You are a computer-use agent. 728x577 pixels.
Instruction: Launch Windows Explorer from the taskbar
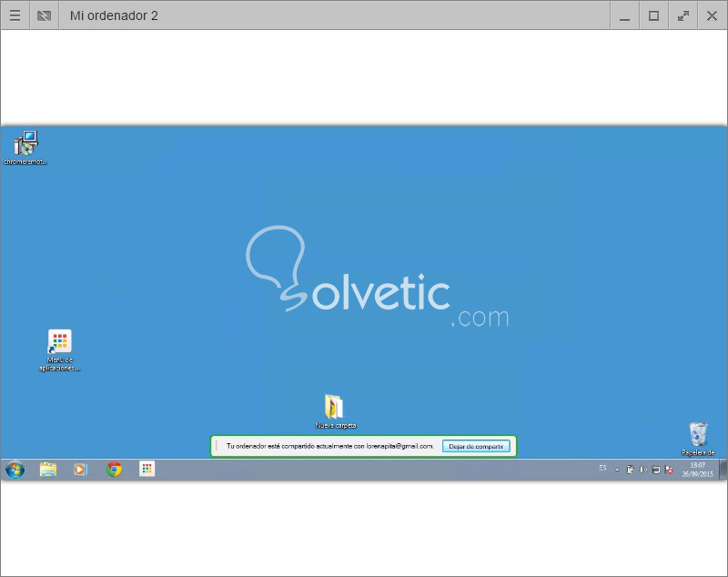pos(48,470)
